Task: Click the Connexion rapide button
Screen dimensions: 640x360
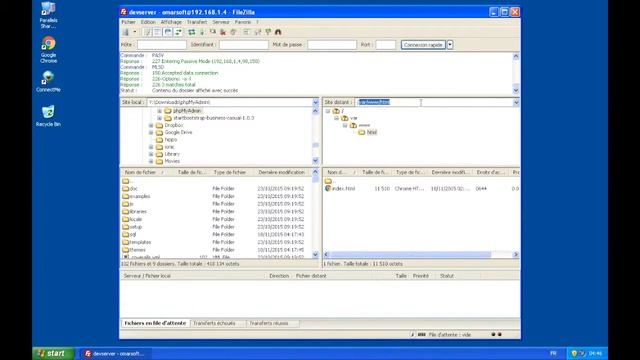Action: (423, 45)
